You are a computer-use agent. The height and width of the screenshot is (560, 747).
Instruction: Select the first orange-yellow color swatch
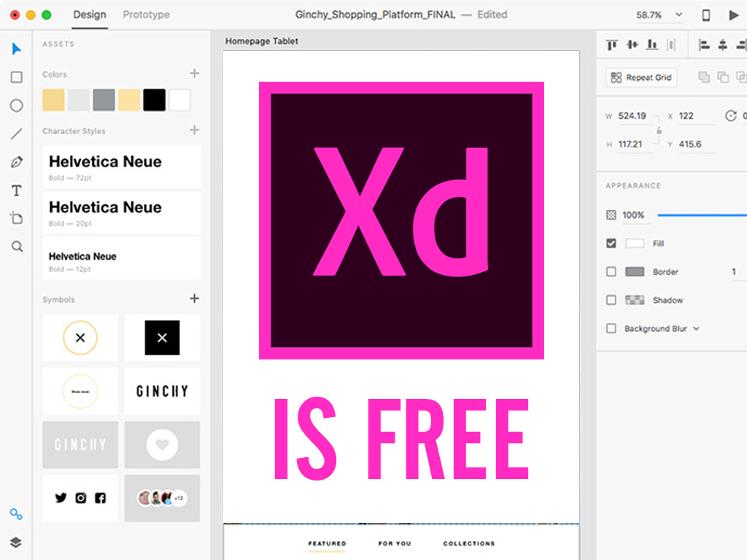pos(53,100)
